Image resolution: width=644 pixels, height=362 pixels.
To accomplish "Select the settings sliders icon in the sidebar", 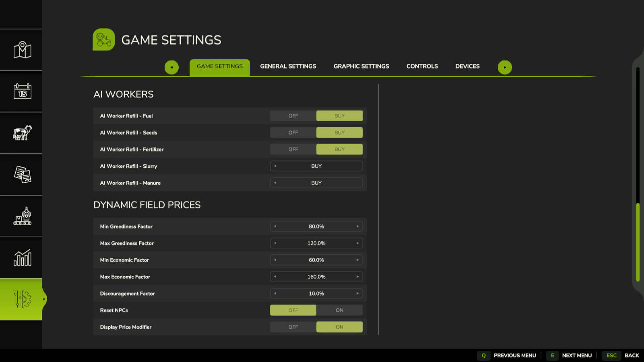I will (x=21, y=299).
